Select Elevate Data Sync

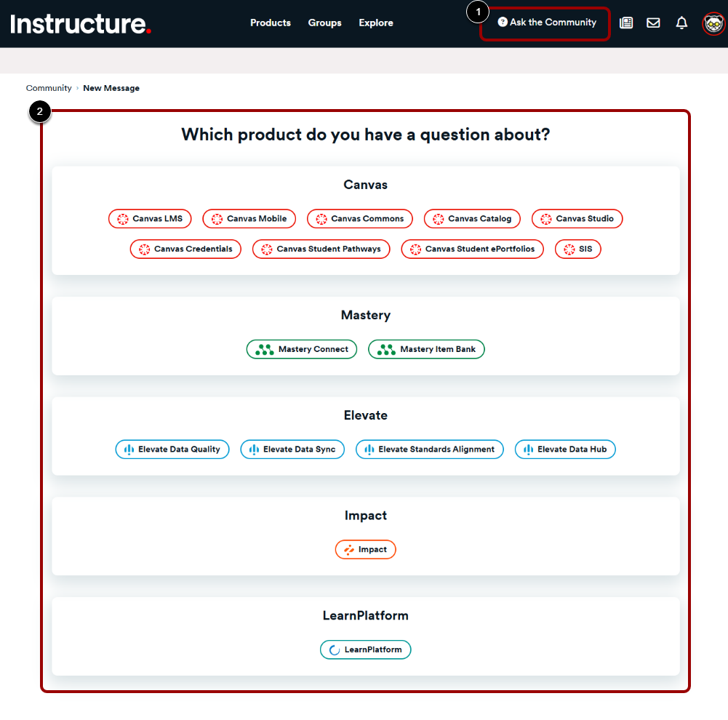point(292,449)
